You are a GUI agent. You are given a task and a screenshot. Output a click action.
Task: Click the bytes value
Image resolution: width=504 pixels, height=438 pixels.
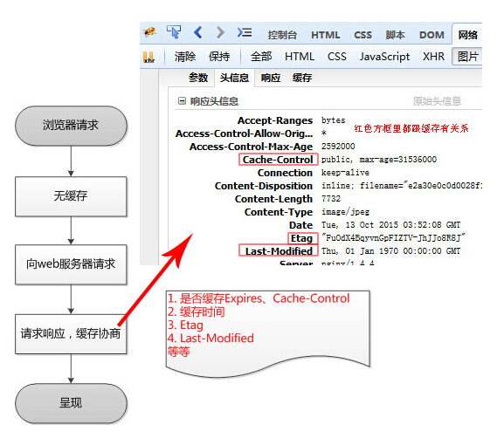pyautogui.click(x=334, y=120)
